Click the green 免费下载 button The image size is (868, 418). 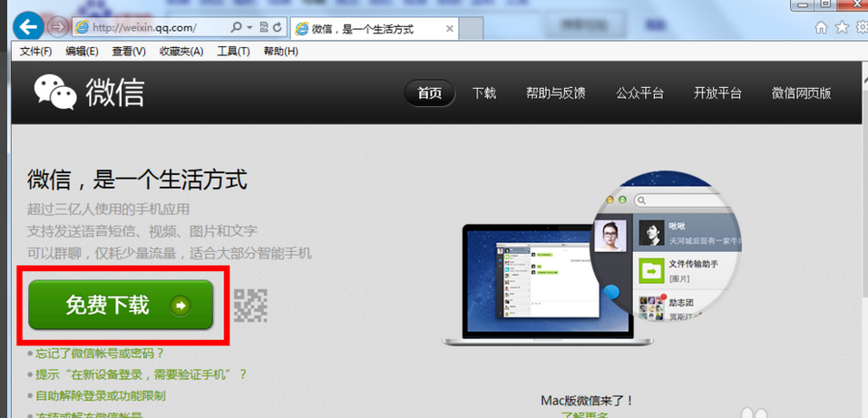click(x=121, y=305)
